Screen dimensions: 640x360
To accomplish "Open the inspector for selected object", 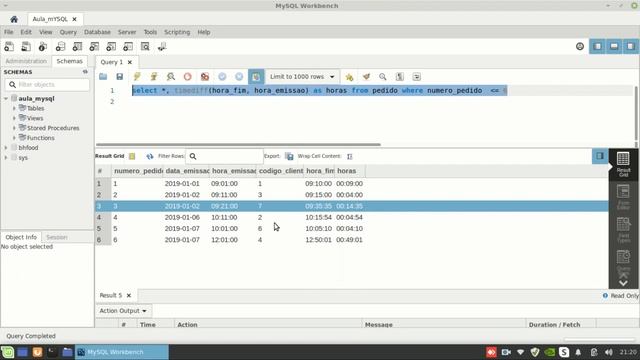I will [43, 47].
